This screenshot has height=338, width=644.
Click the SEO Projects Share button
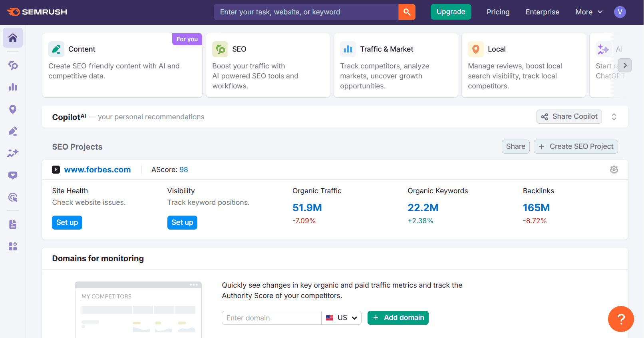coord(515,146)
